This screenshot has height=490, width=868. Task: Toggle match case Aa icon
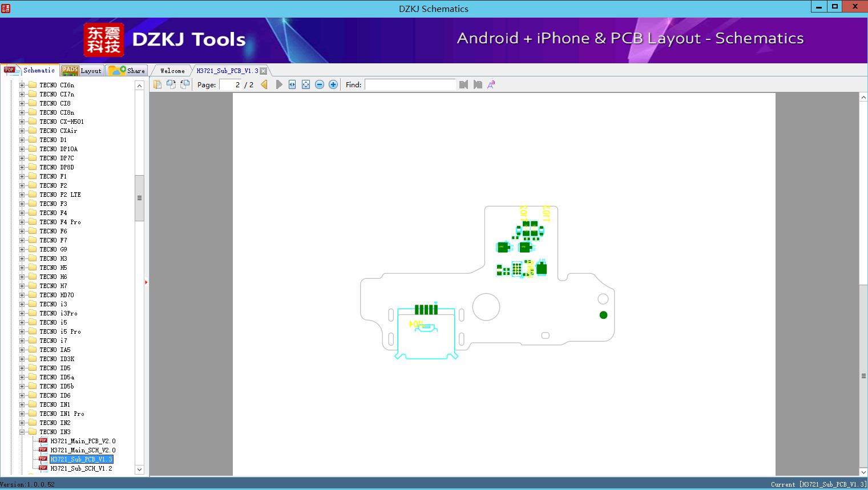491,84
